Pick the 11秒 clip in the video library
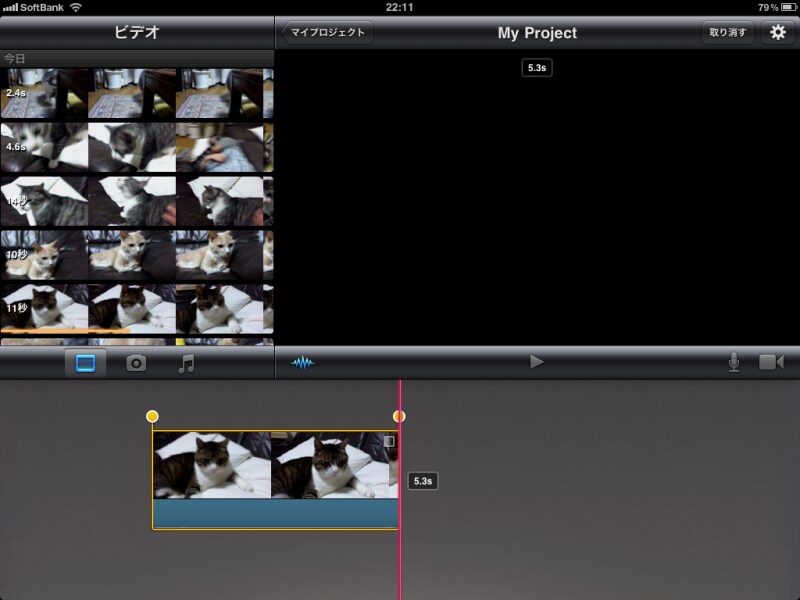Screen dimensions: 800x600 (x=136, y=307)
